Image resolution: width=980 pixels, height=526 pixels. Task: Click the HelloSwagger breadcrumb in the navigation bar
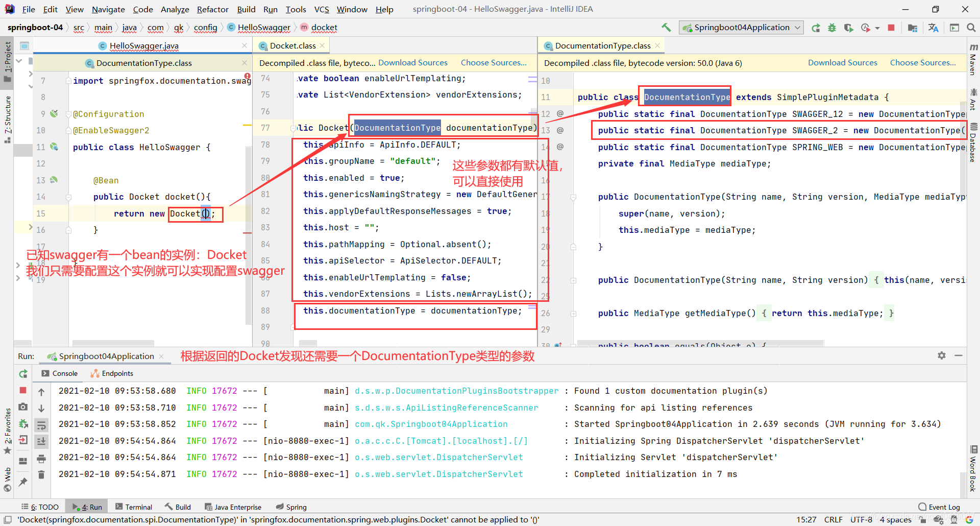[258, 28]
